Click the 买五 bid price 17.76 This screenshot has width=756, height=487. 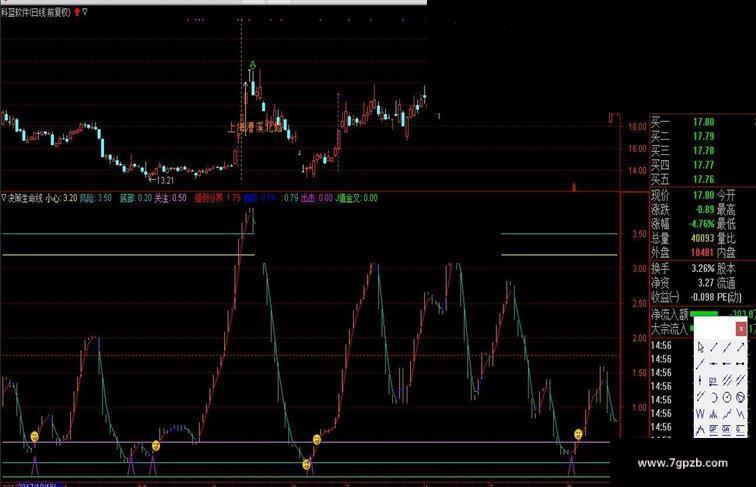pos(703,179)
